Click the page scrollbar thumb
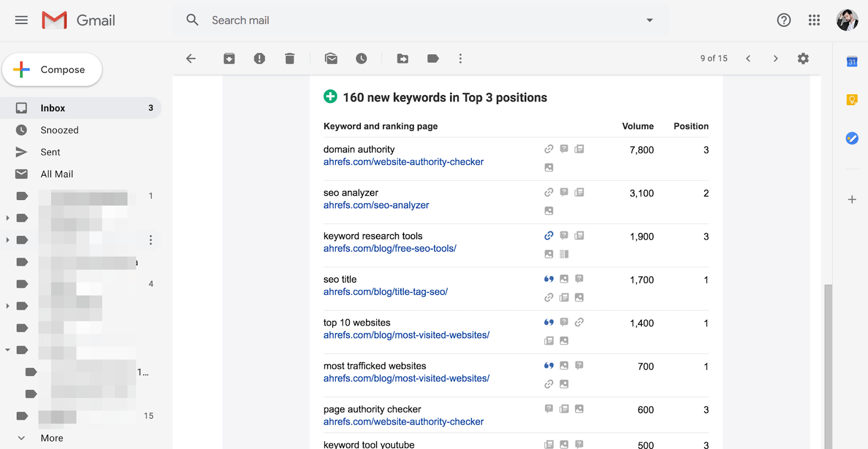The height and width of the screenshot is (449, 868). click(x=828, y=367)
